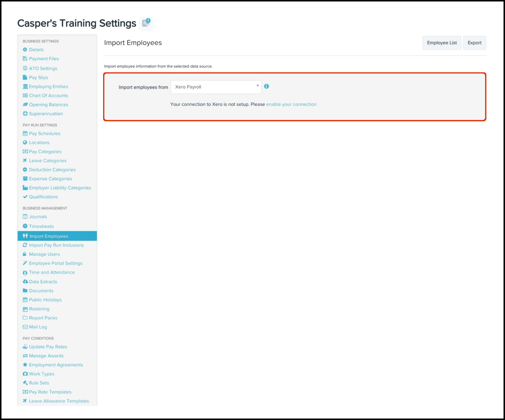Open Public Holidays from the sidebar
The width and height of the screenshot is (505, 420).
tap(45, 300)
